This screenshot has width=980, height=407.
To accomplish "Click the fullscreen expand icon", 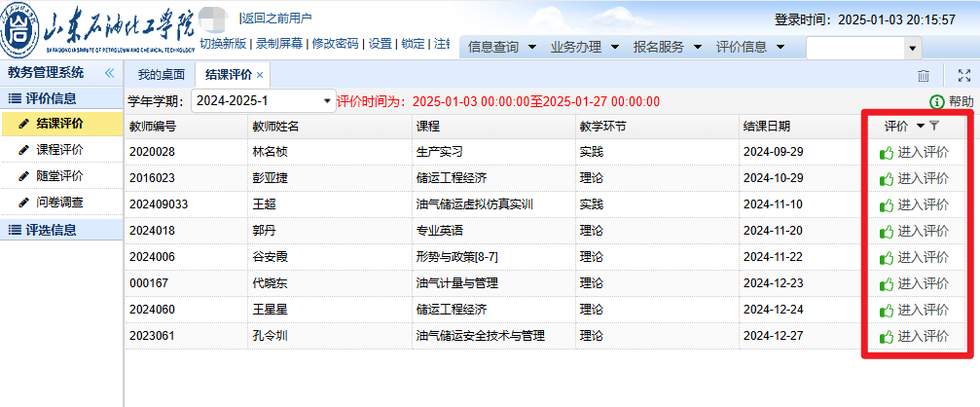I will pos(963,75).
